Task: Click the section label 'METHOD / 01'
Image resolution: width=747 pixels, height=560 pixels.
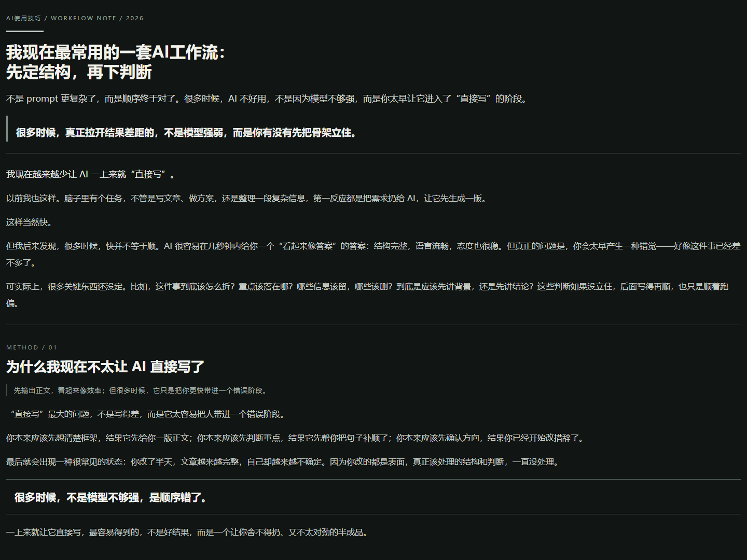Action: (x=32, y=347)
